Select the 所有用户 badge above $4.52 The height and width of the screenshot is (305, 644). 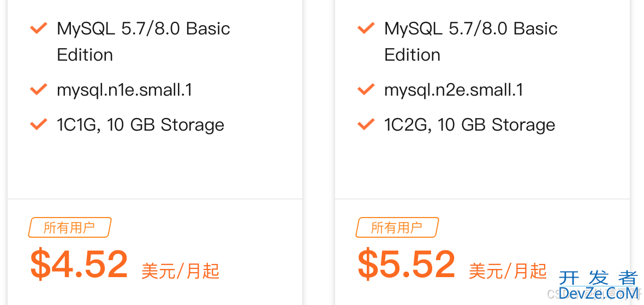coord(69,227)
